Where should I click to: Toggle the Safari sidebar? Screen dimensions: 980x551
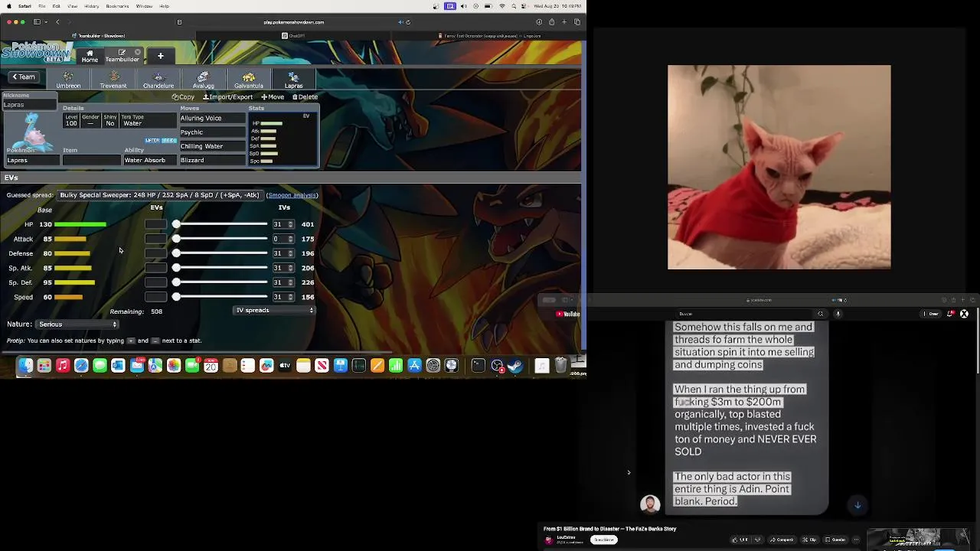(x=37, y=22)
